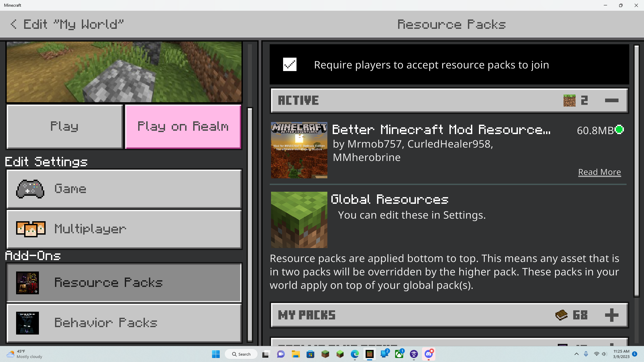Click the Global Resources grass block icon
The image size is (644, 362).
click(x=299, y=220)
